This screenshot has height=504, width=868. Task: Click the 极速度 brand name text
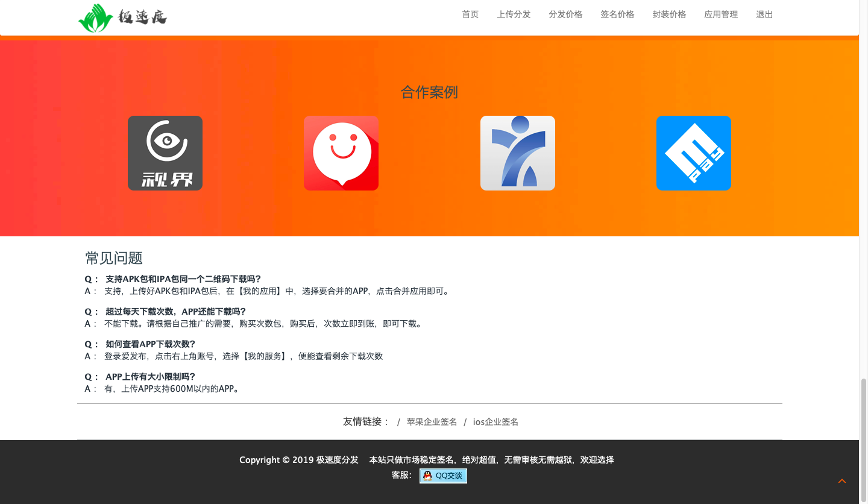142,17
